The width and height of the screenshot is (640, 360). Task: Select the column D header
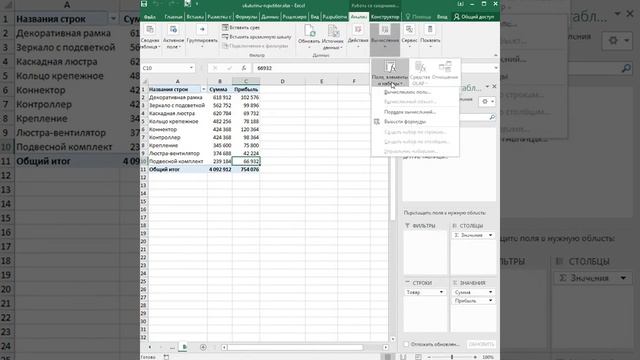click(282, 81)
